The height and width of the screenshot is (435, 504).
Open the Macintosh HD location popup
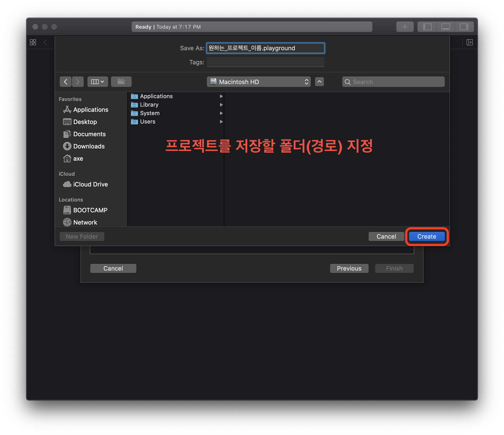click(259, 82)
